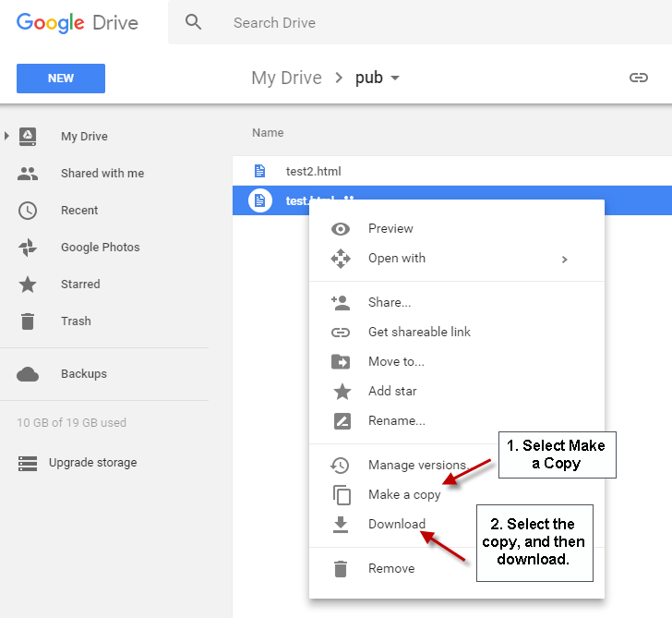
Task: Click the Remove trash icon in menu
Action: [x=341, y=569]
